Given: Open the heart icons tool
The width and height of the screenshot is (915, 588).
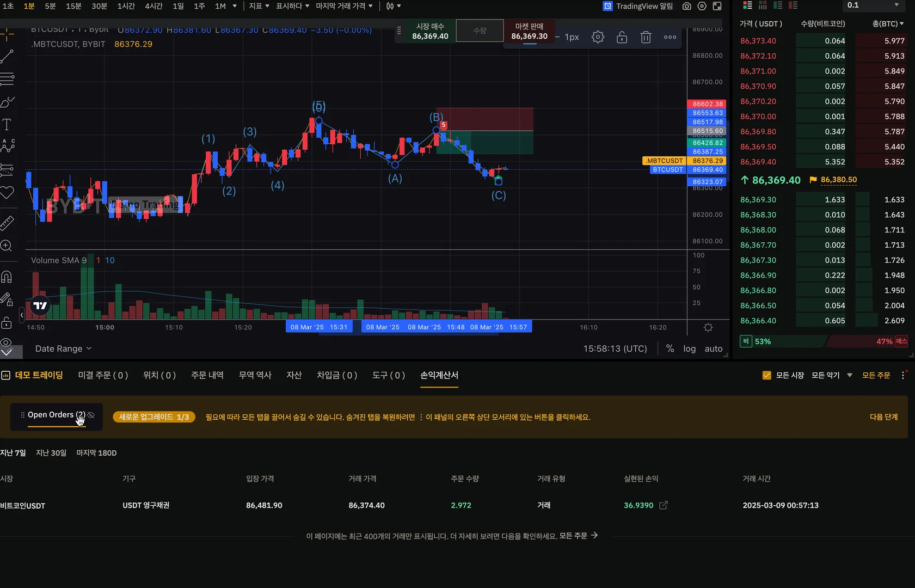Looking at the screenshot, I should (7, 192).
